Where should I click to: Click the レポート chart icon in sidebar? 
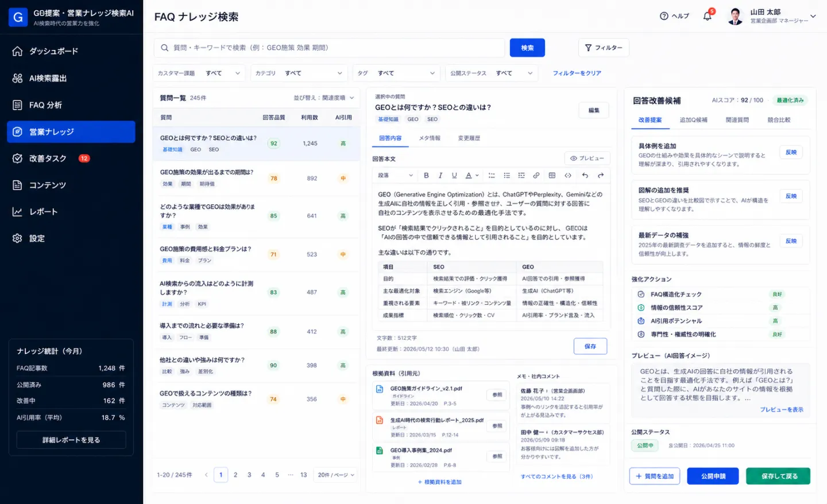(18, 212)
